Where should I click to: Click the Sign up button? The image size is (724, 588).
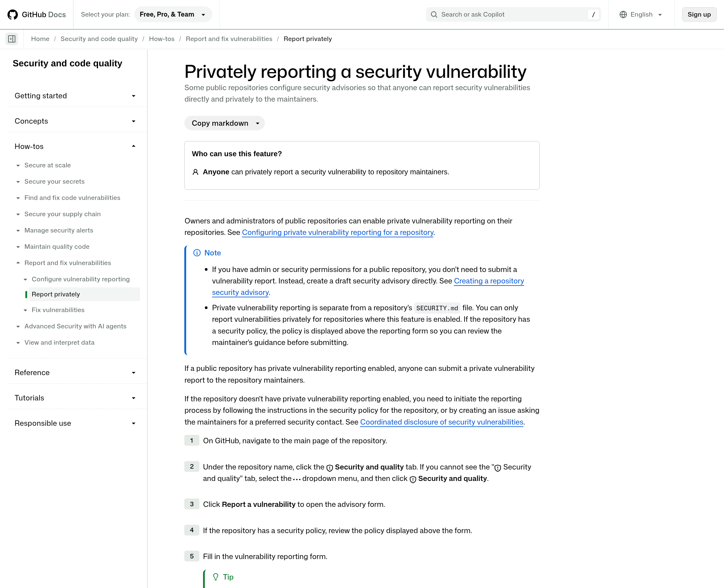coord(699,14)
